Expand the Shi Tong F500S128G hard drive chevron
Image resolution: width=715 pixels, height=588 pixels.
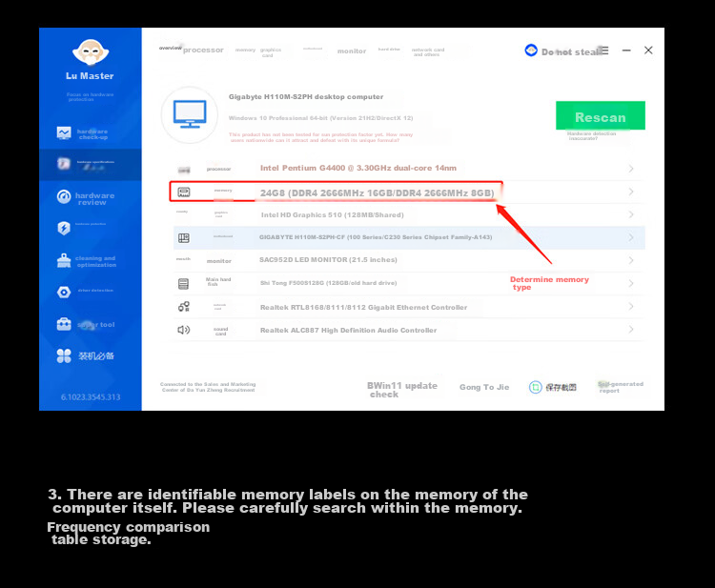pos(631,283)
